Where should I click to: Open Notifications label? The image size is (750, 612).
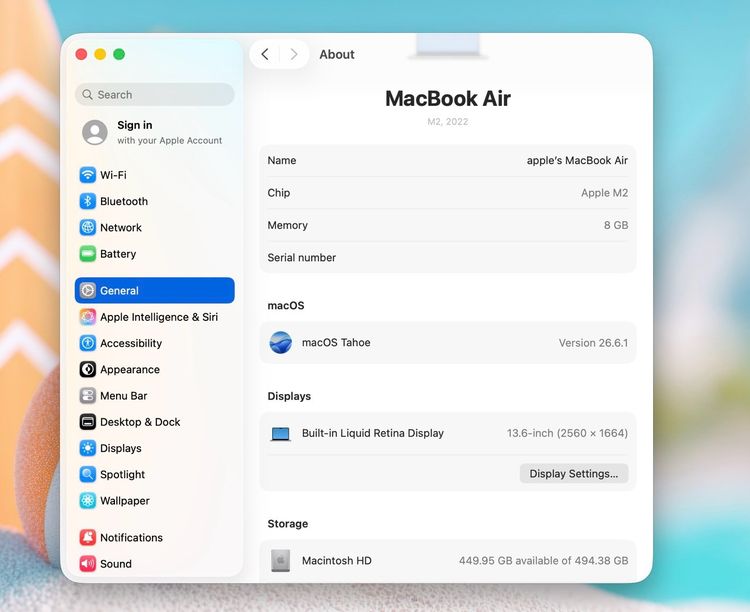point(132,538)
